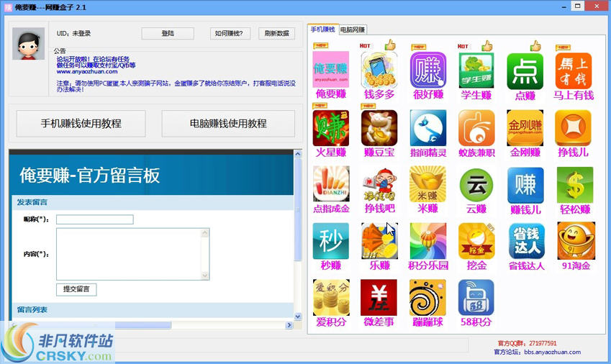
Task: Open the 91淘金 gold face icon
Action: click(x=576, y=240)
